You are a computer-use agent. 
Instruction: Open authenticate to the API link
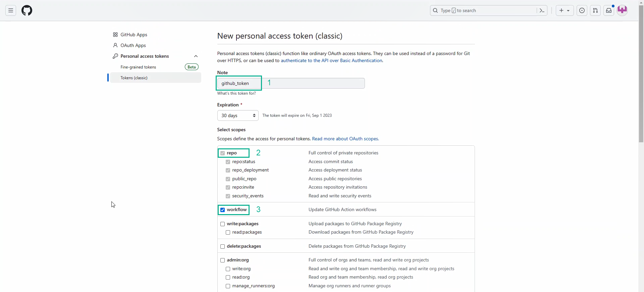tap(331, 60)
